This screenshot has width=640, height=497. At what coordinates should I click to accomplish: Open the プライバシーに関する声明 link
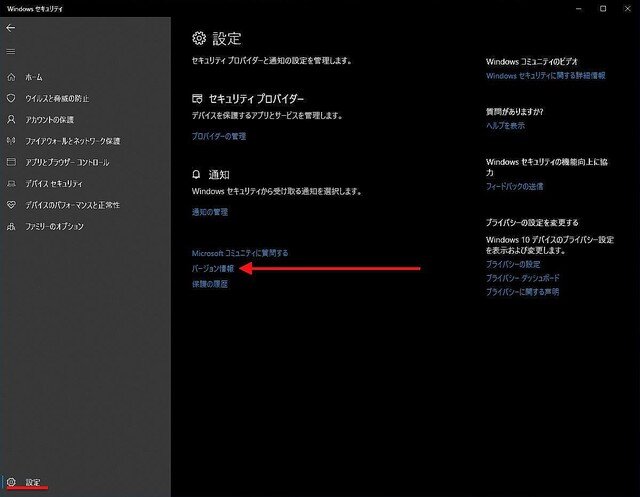coord(522,292)
